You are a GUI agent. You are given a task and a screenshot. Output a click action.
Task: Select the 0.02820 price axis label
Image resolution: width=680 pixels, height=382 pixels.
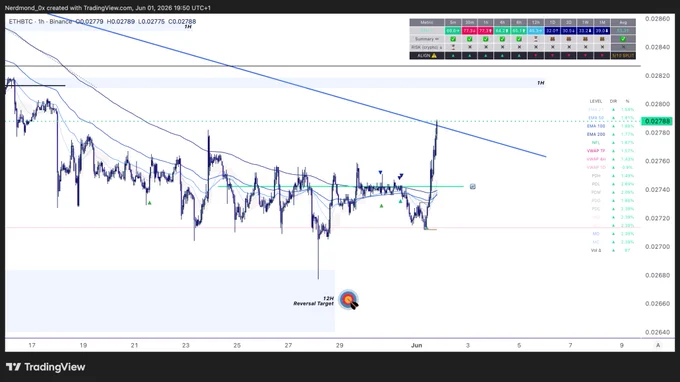click(657, 75)
